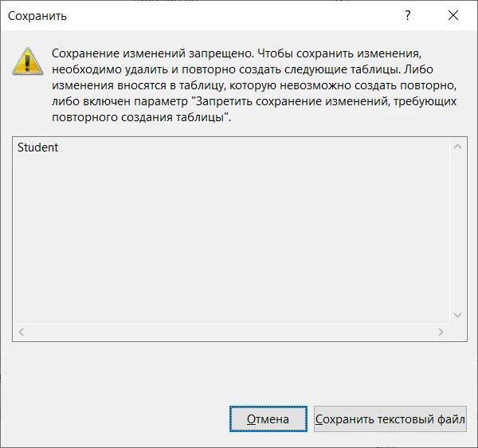Click the horizontal scrollbar track of table list
This screenshot has width=478, height=448.
tap(231, 332)
